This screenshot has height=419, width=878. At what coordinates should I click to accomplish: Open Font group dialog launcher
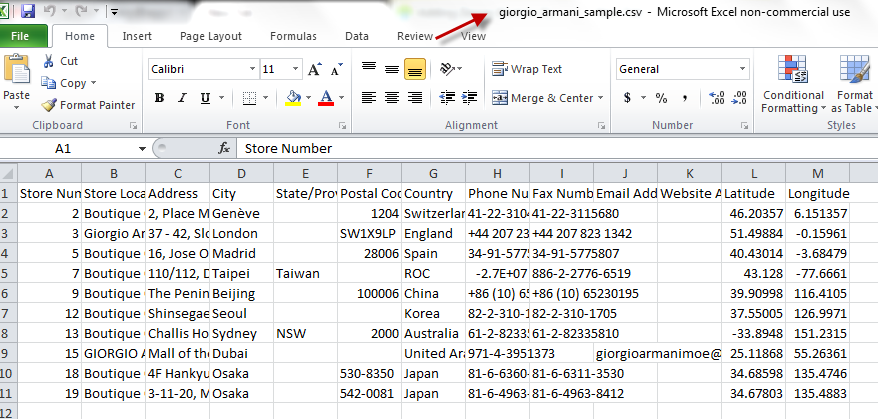[343, 126]
